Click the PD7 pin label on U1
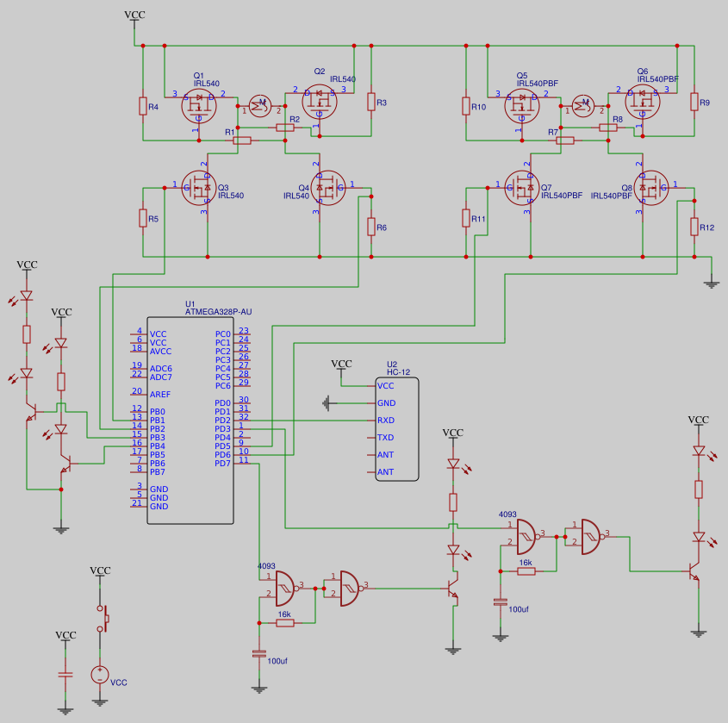 pyautogui.click(x=223, y=464)
